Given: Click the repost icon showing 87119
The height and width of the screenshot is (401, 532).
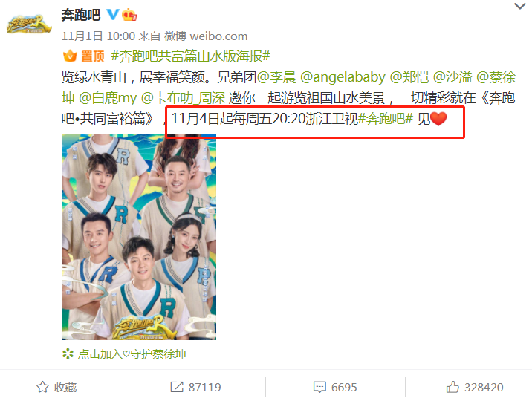Looking at the screenshot, I should (x=176, y=387).
